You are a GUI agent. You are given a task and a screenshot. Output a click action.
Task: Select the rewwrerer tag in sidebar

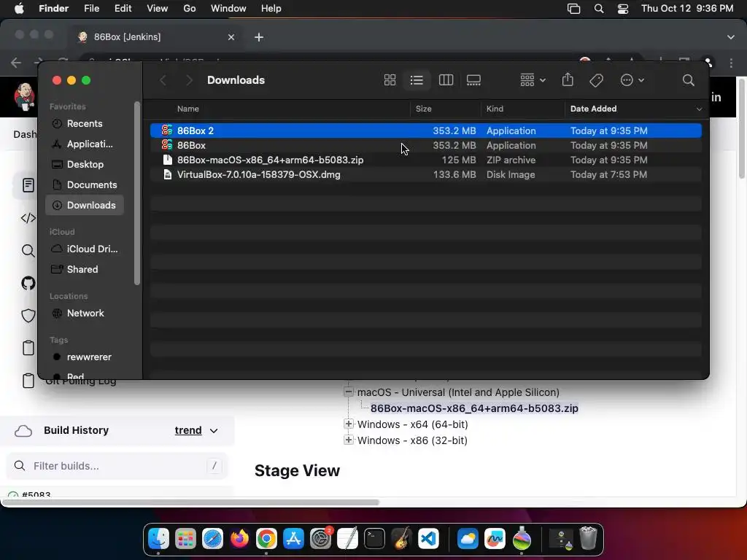point(85,357)
